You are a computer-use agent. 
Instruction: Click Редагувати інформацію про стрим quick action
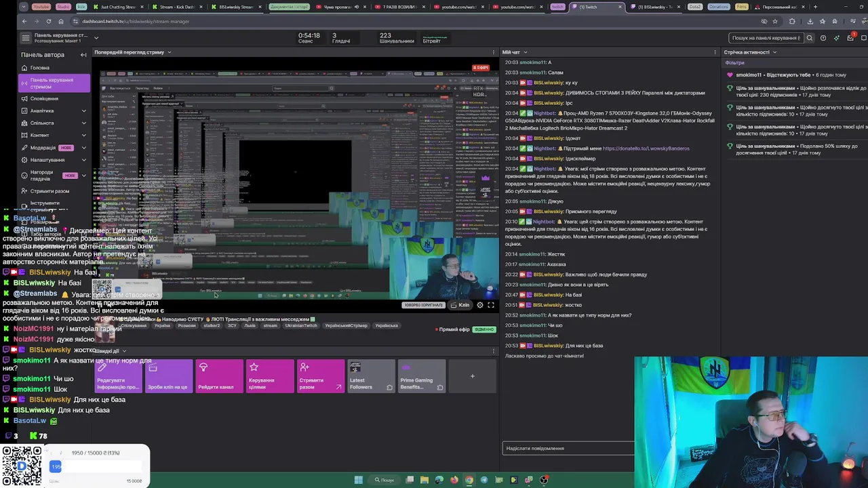tap(119, 376)
